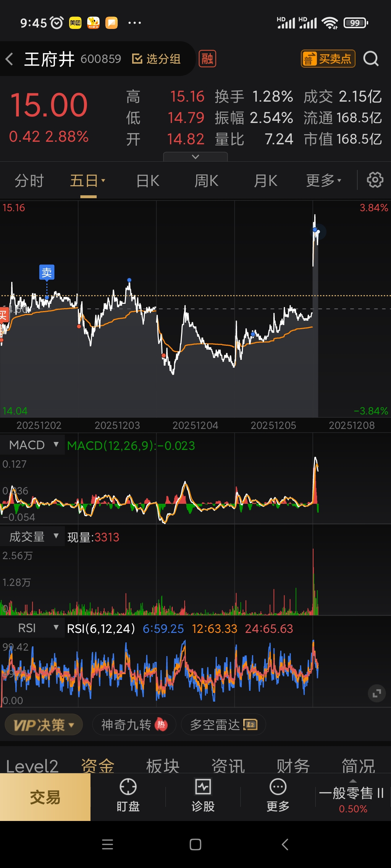Image resolution: width=391 pixels, height=868 pixels.
Task: Switch to the 分时 chart tab
Action: [x=29, y=180]
